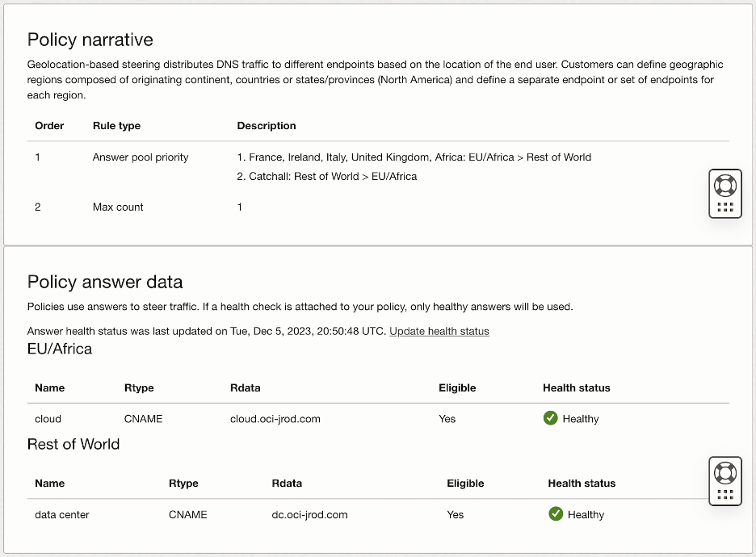Click the Healthy status indicator in the EU/Africa table
756x557 pixels.
(550, 418)
